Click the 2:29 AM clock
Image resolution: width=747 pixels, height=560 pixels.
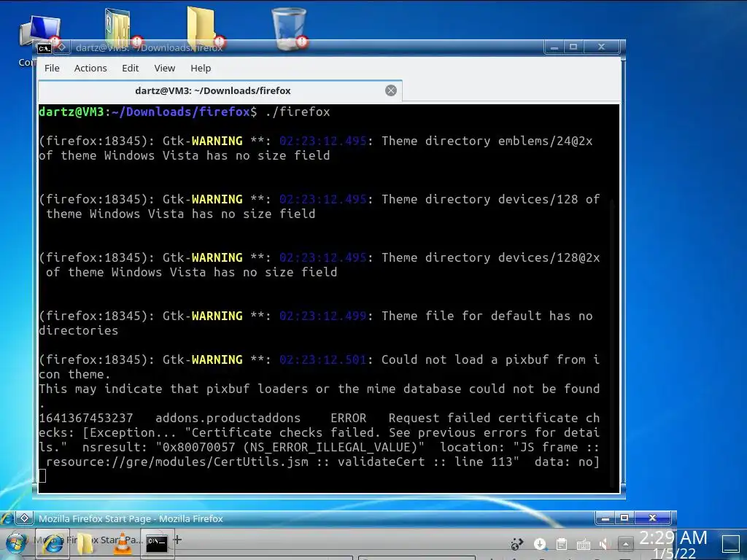coord(673,537)
